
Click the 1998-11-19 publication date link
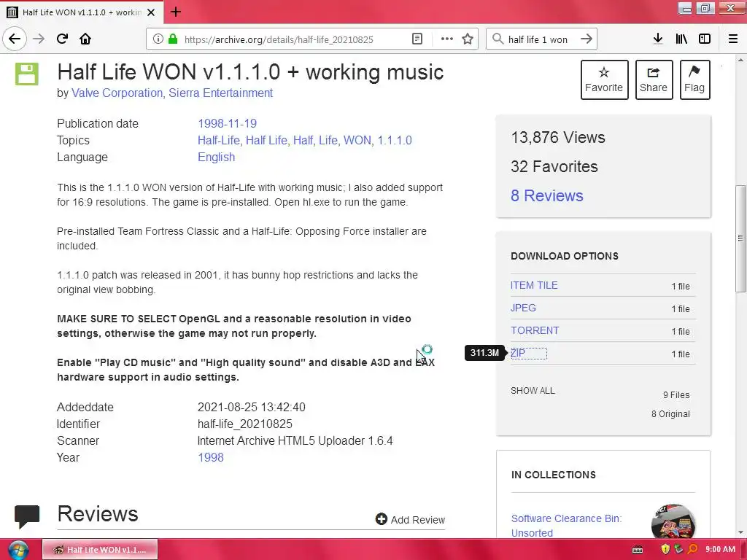pyautogui.click(x=228, y=123)
